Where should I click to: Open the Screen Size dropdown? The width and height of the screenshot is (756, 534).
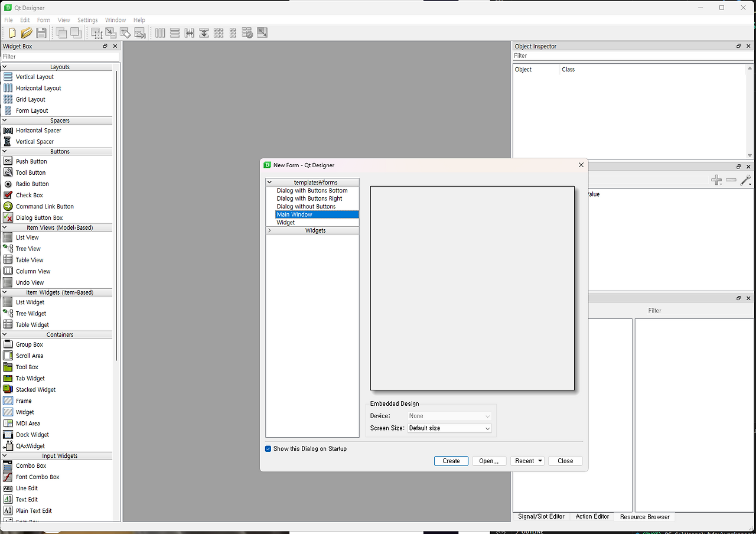(449, 428)
